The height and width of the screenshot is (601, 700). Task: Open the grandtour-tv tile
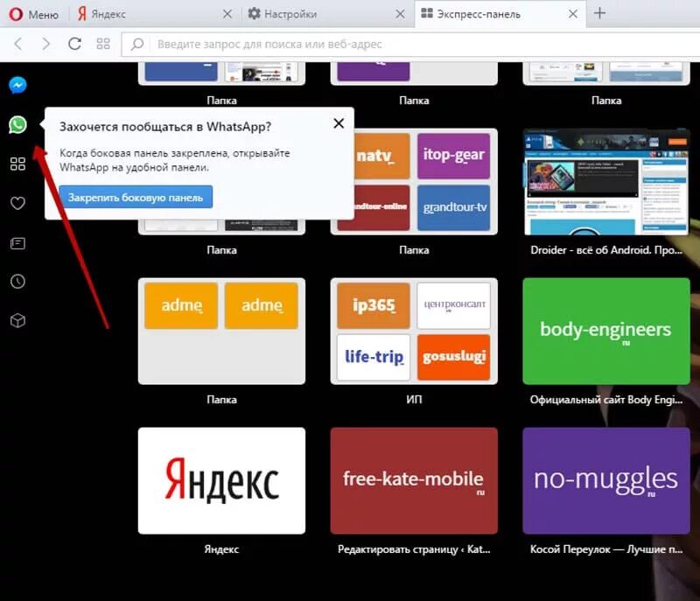453,207
